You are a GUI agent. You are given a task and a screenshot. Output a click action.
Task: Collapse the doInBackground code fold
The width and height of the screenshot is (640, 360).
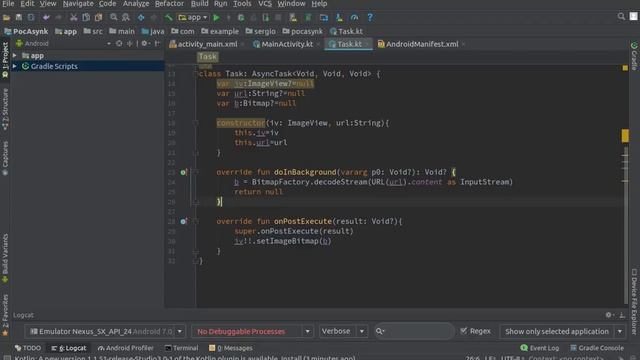click(195, 172)
